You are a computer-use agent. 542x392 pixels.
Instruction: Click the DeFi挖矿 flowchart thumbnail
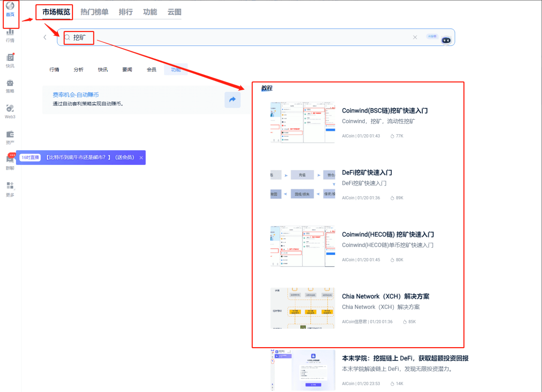[303, 184]
